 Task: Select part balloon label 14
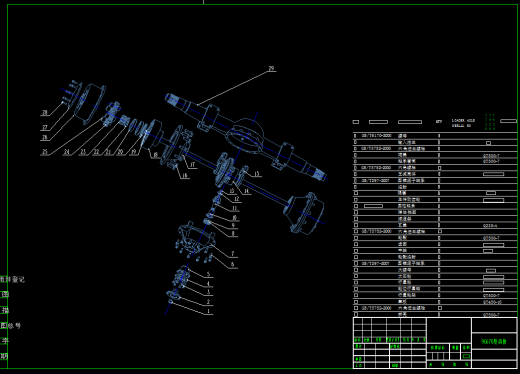[246, 191]
